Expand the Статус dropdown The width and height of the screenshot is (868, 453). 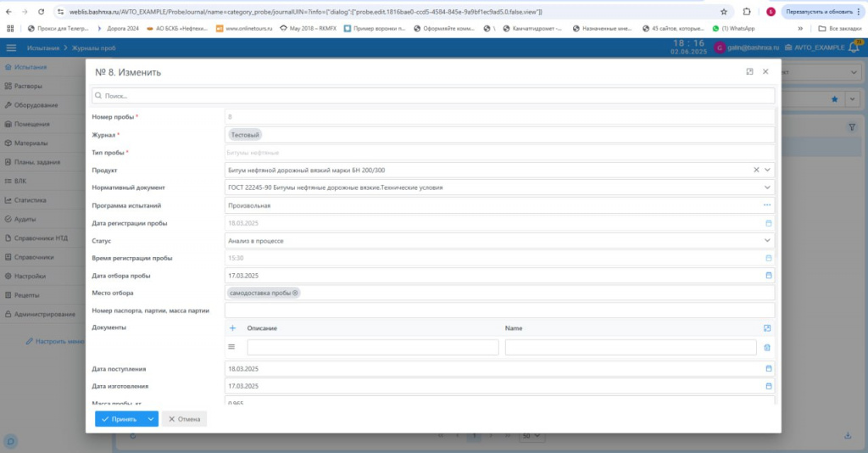[x=767, y=240]
